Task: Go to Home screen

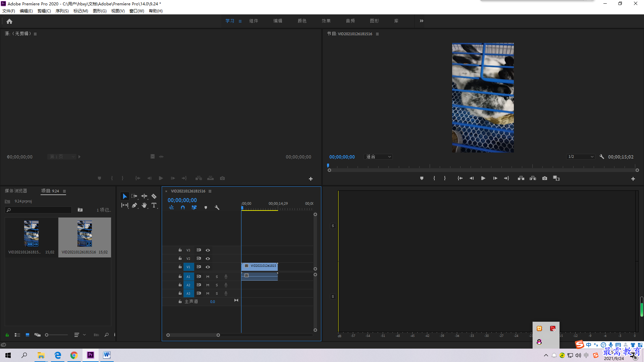Action: 9,21
